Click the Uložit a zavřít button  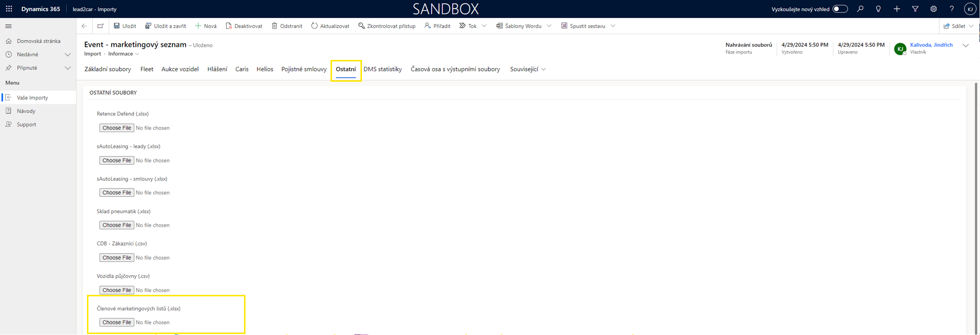click(x=165, y=26)
